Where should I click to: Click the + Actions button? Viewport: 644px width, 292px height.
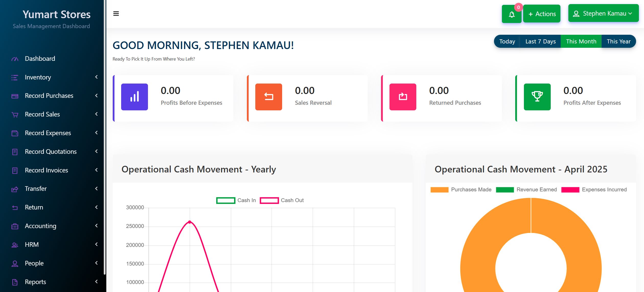click(542, 14)
